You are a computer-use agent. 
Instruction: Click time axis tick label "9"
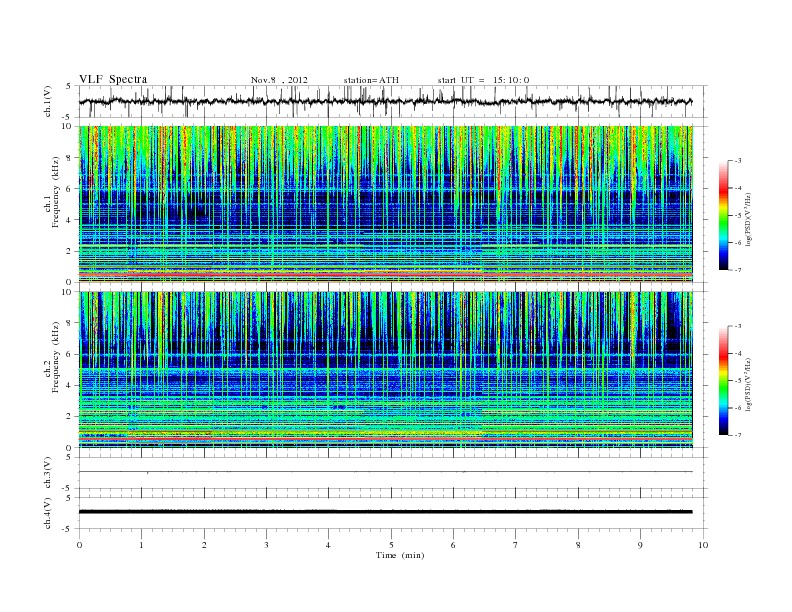(640, 545)
